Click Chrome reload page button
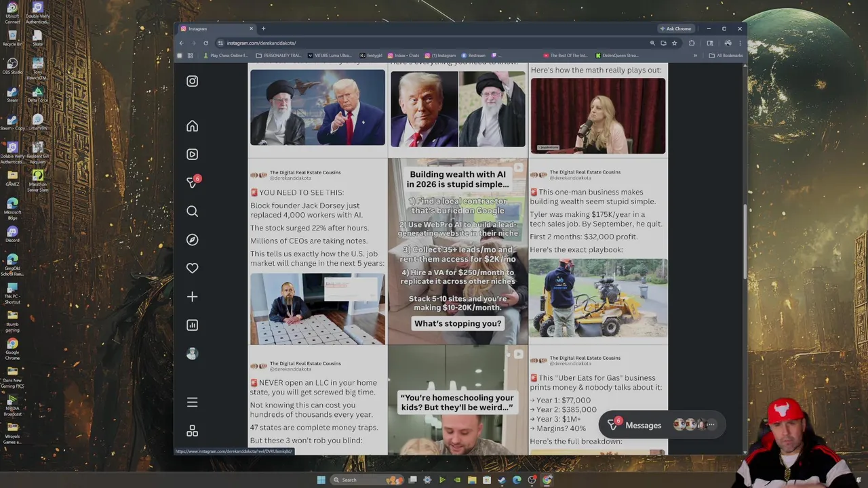 pos(206,43)
